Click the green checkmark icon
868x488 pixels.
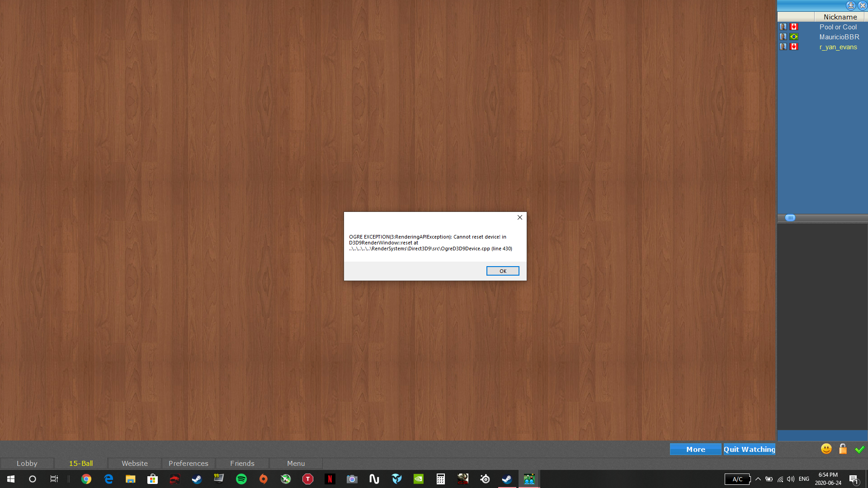pos(859,449)
